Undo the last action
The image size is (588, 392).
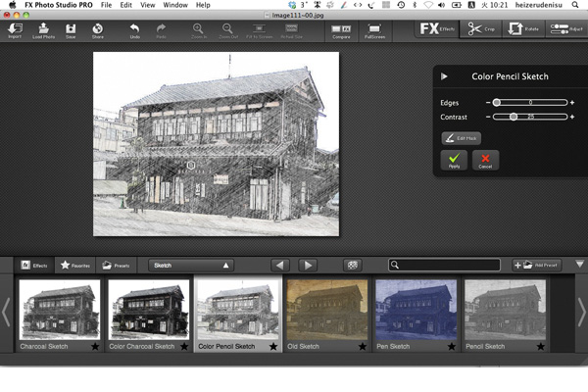[x=134, y=30]
